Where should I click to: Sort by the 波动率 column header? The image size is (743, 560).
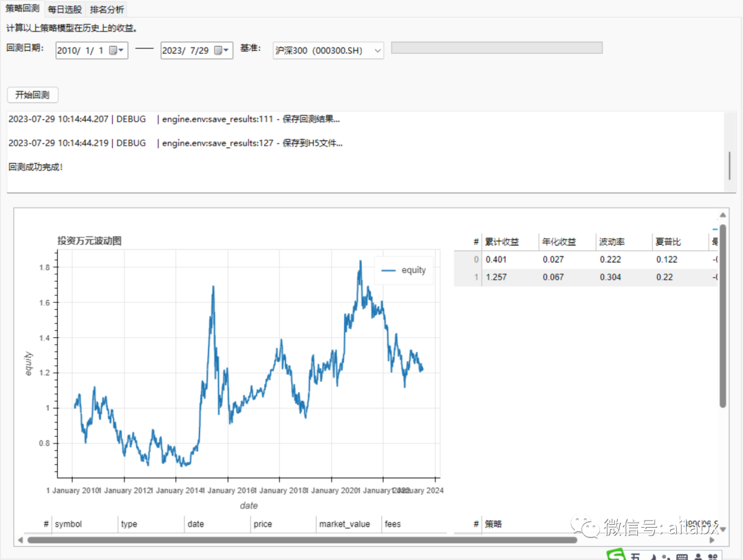pos(624,241)
